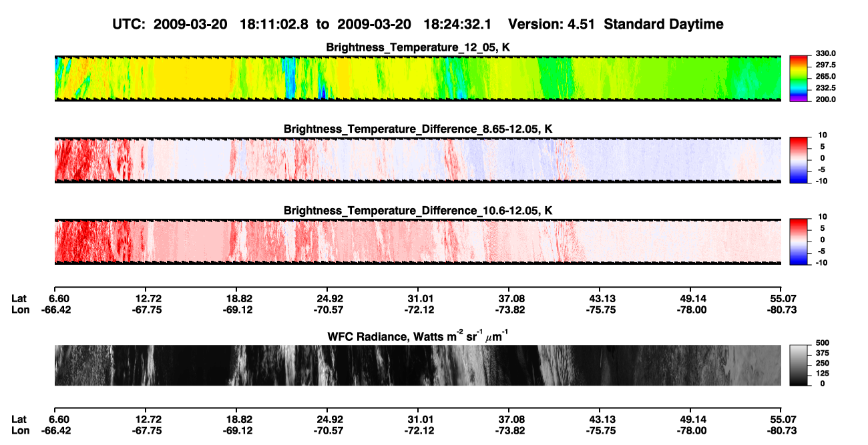Screen dimensions: 868x445
Task: Click the rainbow brightness temperature colorbar
Action: [x=799, y=78]
